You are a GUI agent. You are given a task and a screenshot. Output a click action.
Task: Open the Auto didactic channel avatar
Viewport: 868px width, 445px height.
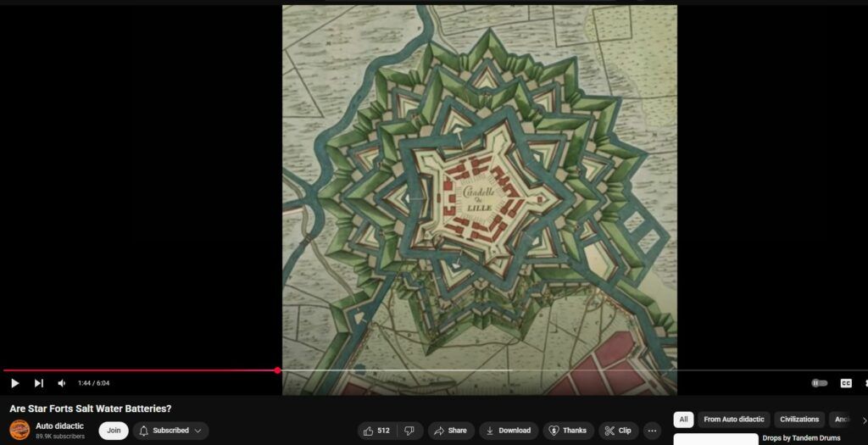(19, 431)
